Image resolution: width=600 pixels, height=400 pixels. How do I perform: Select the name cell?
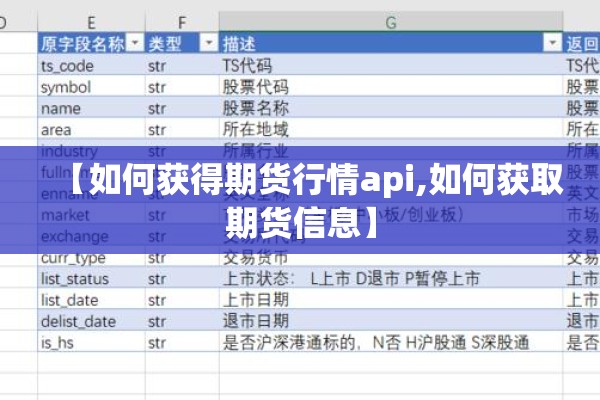91,107
